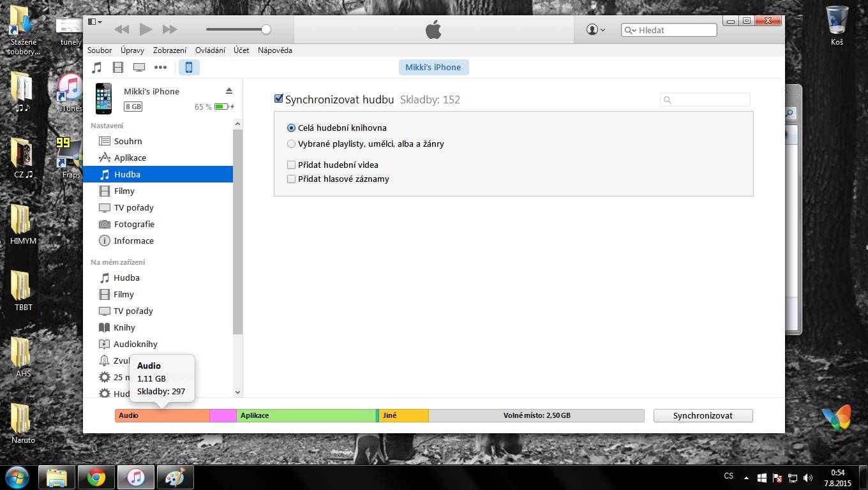868x490 pixels.
Task: Click the Audio segment of storage bar
Action: click(x=162, y=415)
